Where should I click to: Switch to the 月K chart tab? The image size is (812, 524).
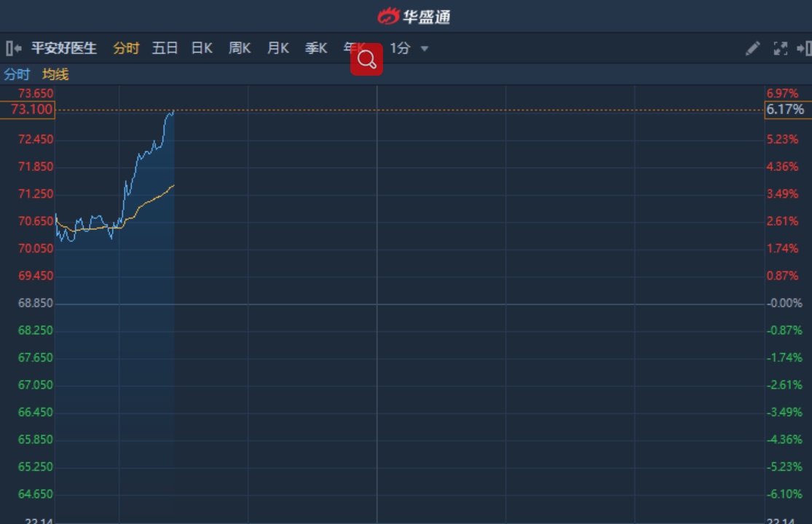[x=277, y=49]
